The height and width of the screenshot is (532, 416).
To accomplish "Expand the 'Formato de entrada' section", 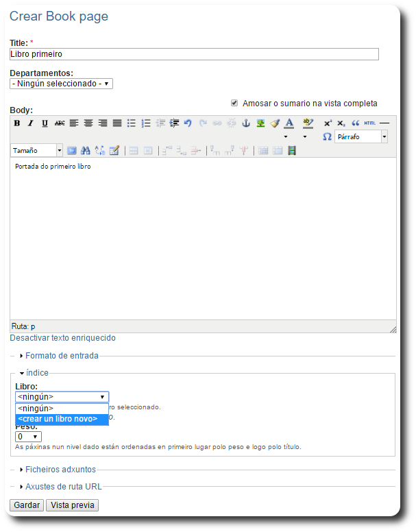I will pyautogui.click(x=62, y=356).
